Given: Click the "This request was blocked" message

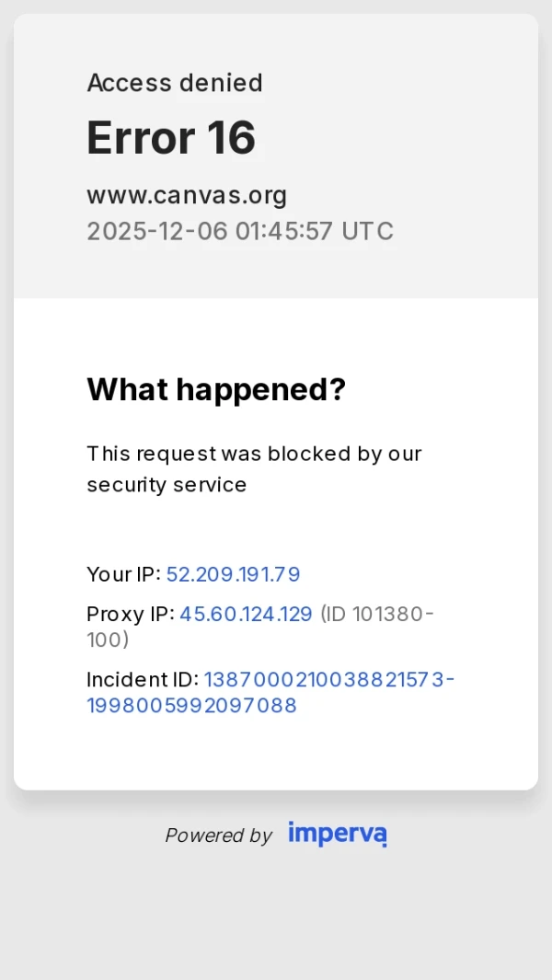Looking at the screenshot, I should click(x=254, y=454).
